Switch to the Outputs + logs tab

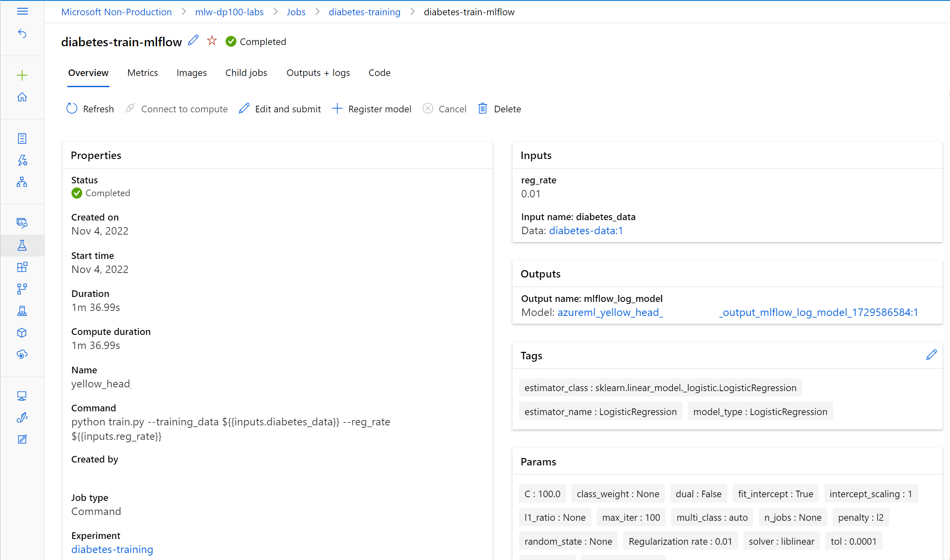(x=318, y=73)
